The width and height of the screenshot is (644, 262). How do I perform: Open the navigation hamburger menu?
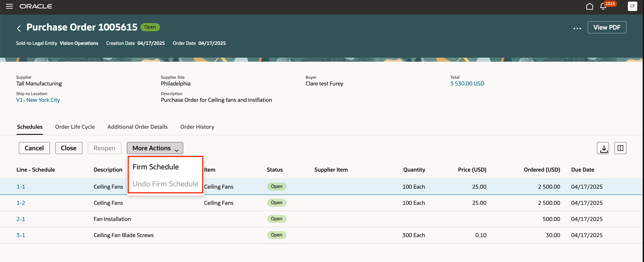[9, 7]
